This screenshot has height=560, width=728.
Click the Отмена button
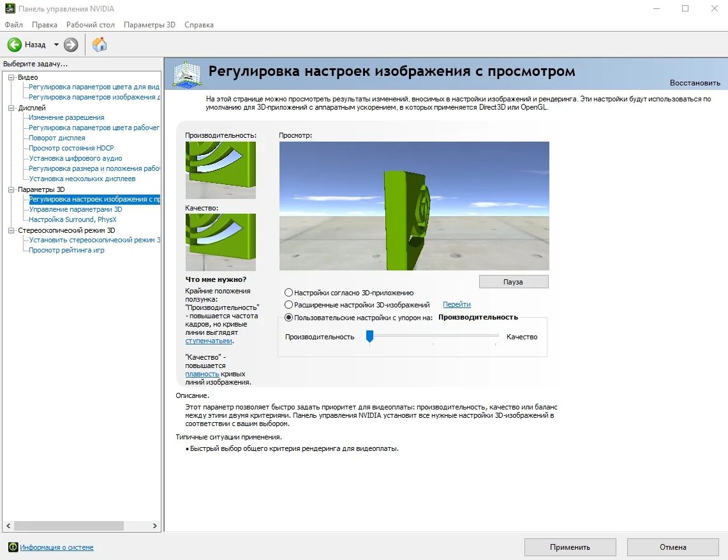point(672,547)
